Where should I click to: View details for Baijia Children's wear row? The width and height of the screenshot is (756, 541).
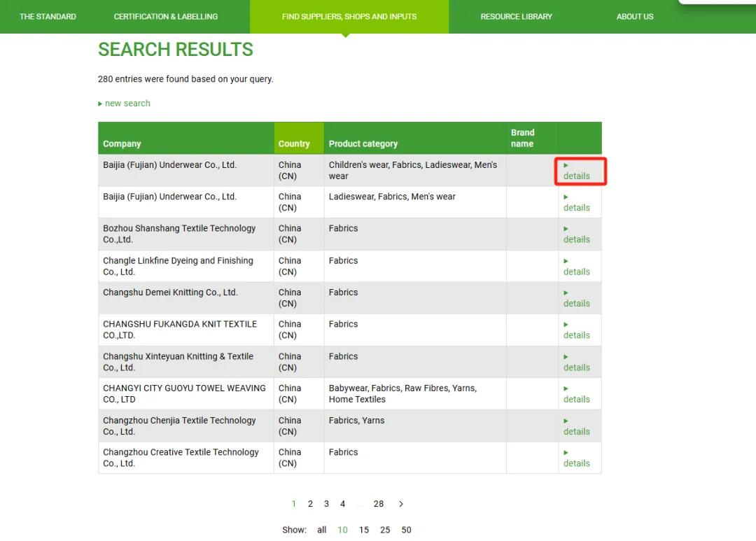(577, 171)
